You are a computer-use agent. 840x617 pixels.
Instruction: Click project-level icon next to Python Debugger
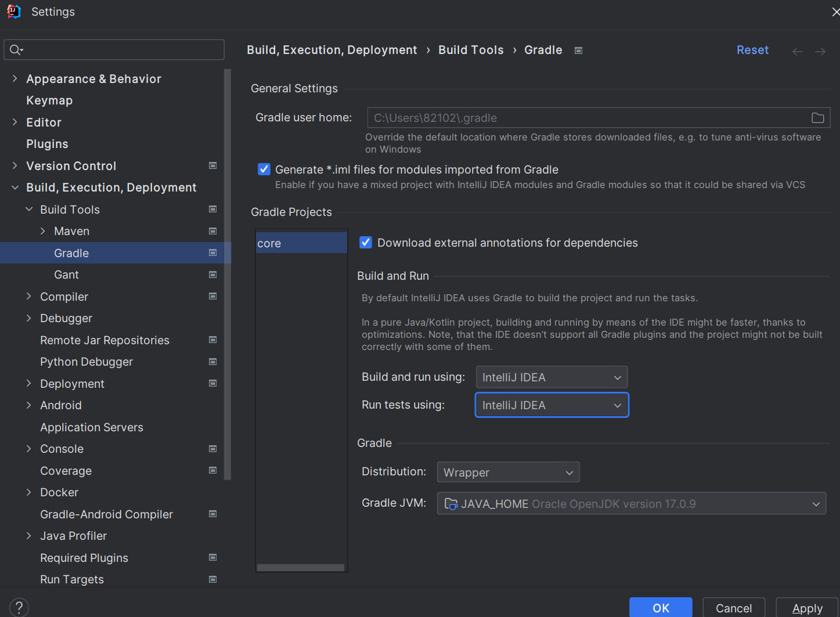tap(213, 362)
